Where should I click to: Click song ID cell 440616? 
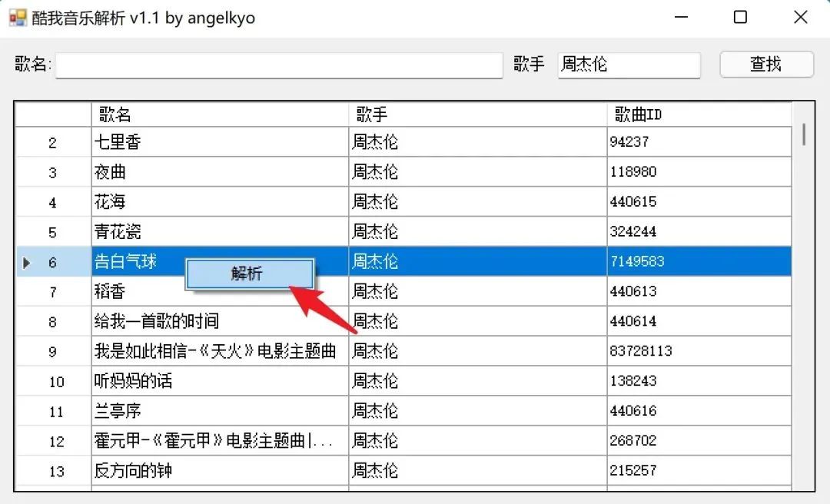[699, 411]
